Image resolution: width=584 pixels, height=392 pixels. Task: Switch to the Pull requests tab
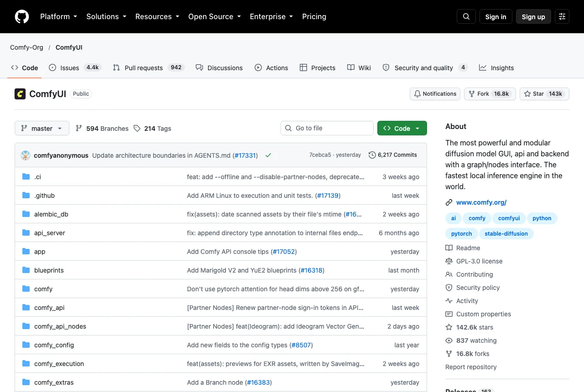148,67
